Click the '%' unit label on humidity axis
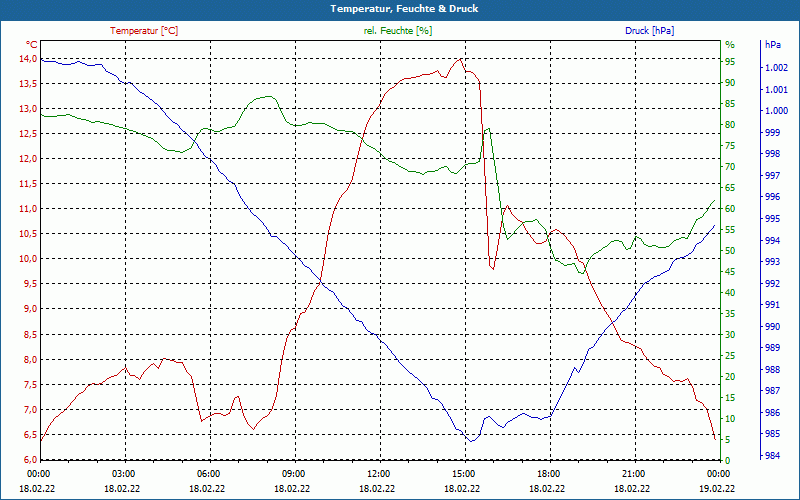This screenshot has height=500, width=800. point(730,45)
